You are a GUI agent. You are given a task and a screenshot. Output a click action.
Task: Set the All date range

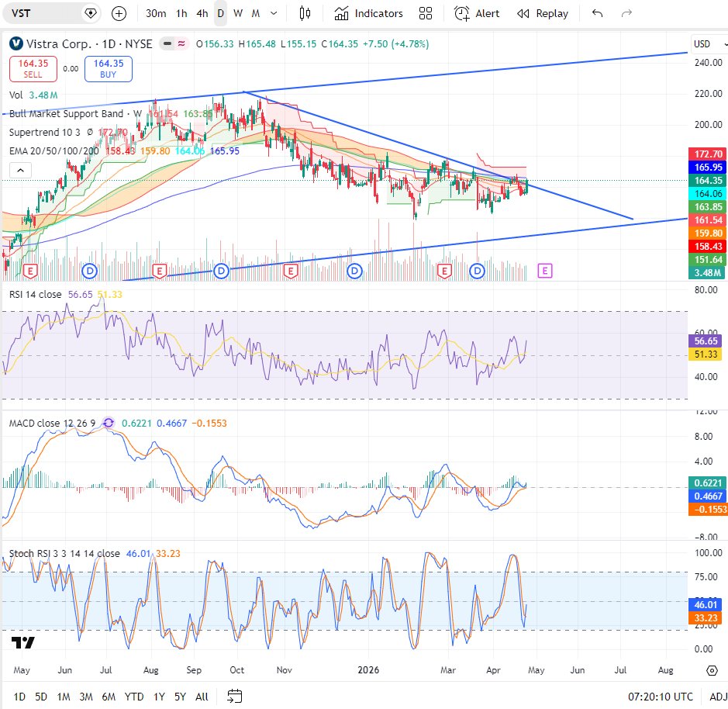(x=202, y=697)
